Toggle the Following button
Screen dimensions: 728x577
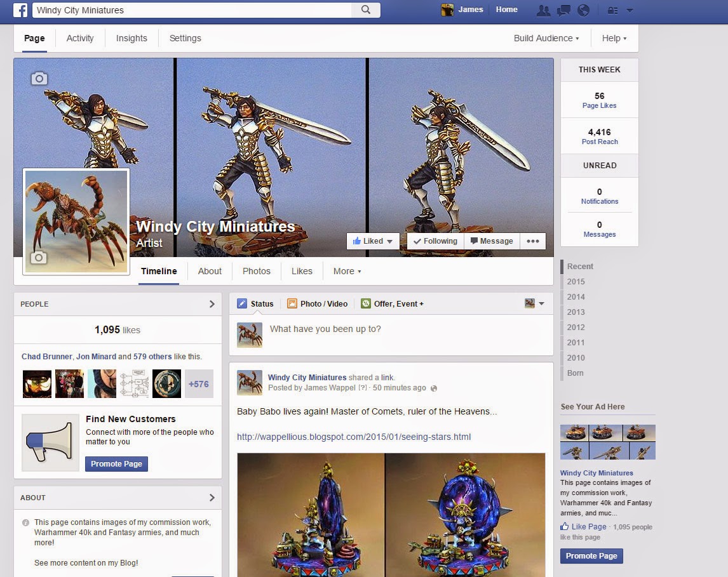point(436,241)
